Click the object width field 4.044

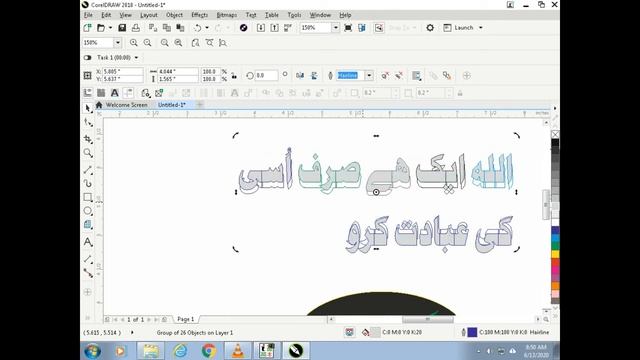coord(178,71)
